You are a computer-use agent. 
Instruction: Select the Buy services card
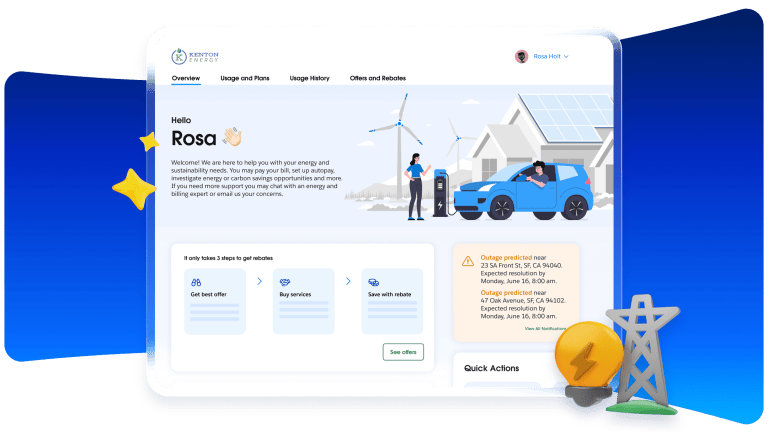click(x=304, y=301)
